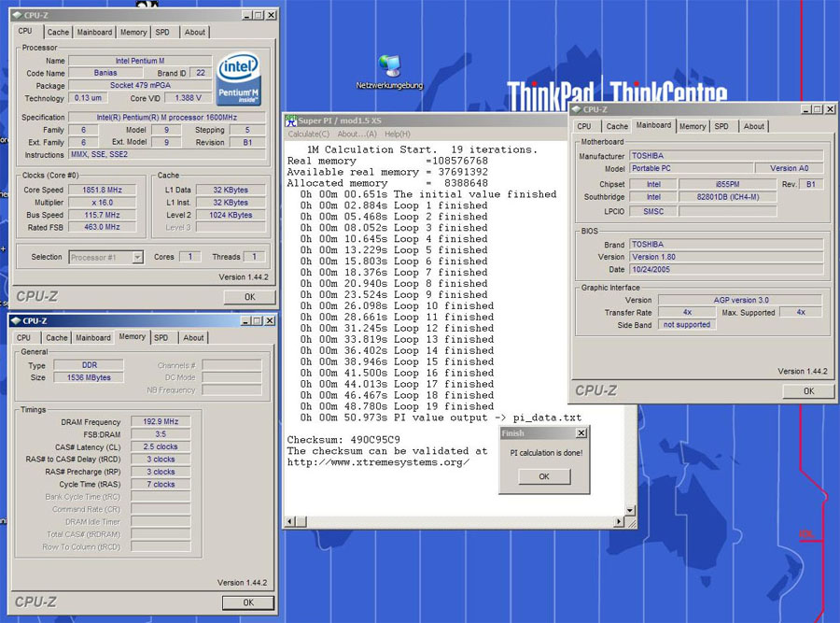This screenshot has width=840, height=623.
Task: Click the memory Size 1536 MBytes field
Action: click(89, 377)
